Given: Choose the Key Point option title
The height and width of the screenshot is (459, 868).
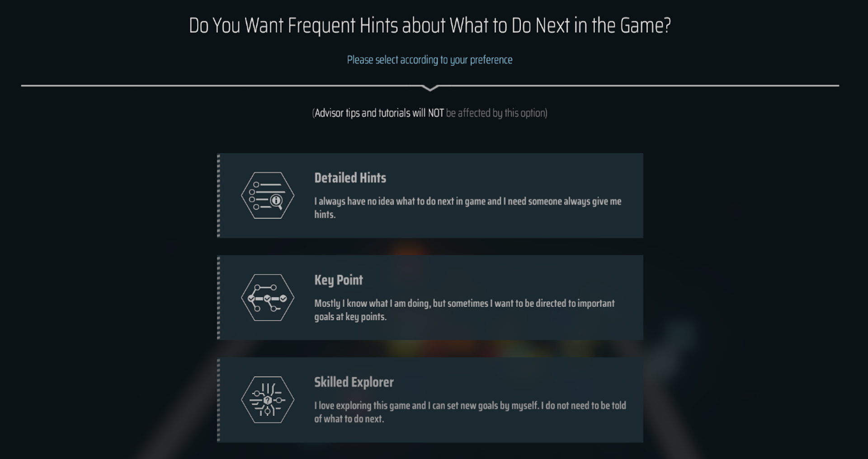Looking at the screenshot, I should (339, 280).
